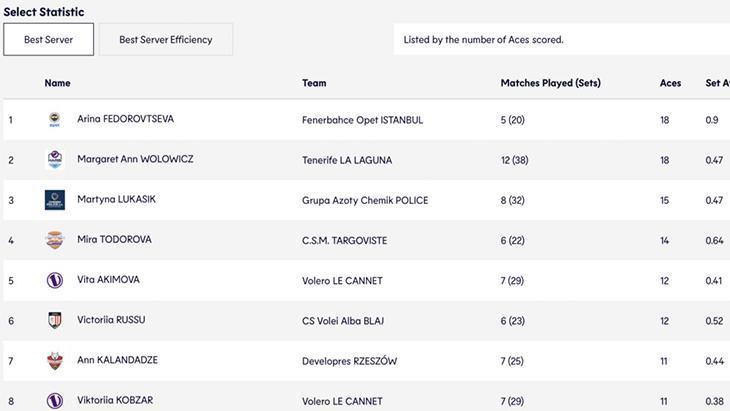Click Volero logo beside Vita Akimova
The image size is (730, 411).
tap(55, 281)
